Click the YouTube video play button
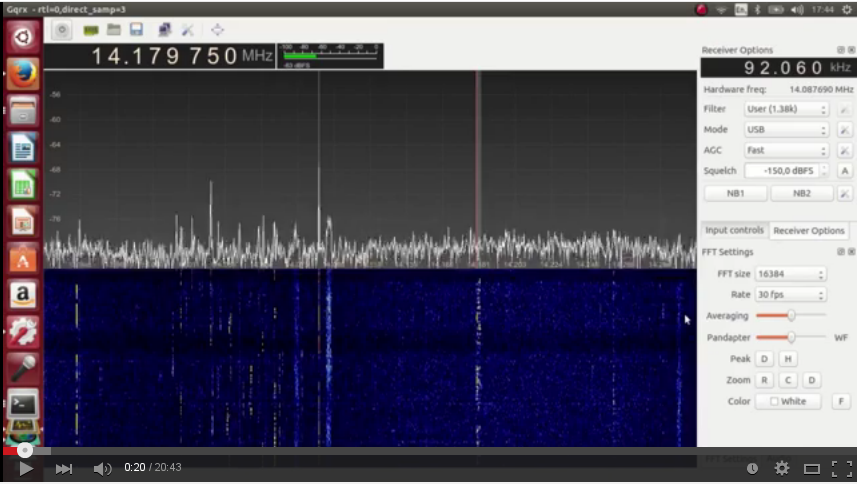Viewport: 857px width, 484px height. point(26,468)
